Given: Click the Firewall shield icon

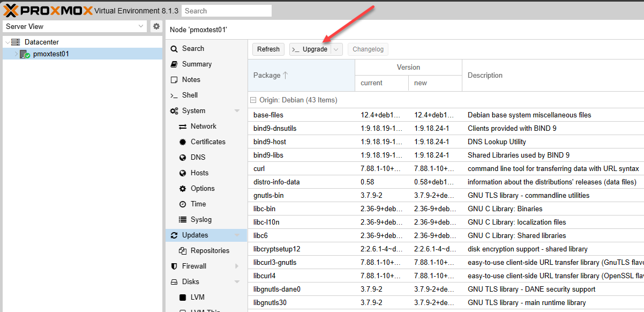Looking at the screenshot, I should pos(174,266).
